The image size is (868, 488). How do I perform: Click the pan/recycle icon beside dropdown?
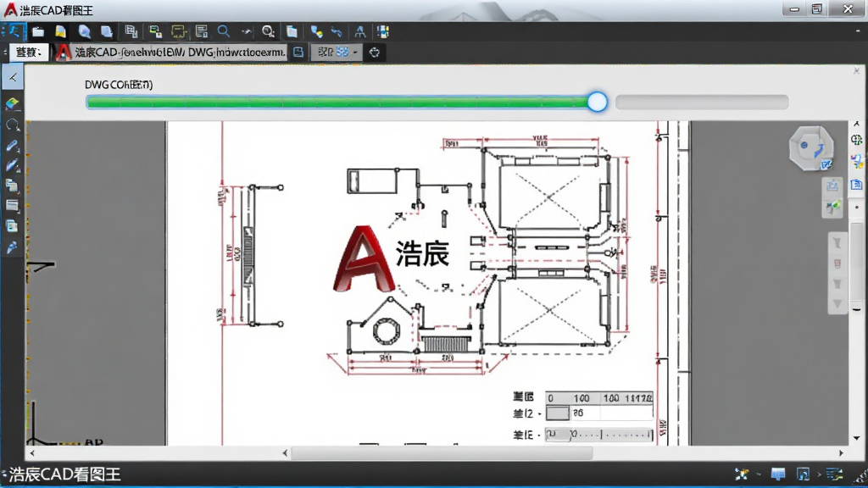375,52
